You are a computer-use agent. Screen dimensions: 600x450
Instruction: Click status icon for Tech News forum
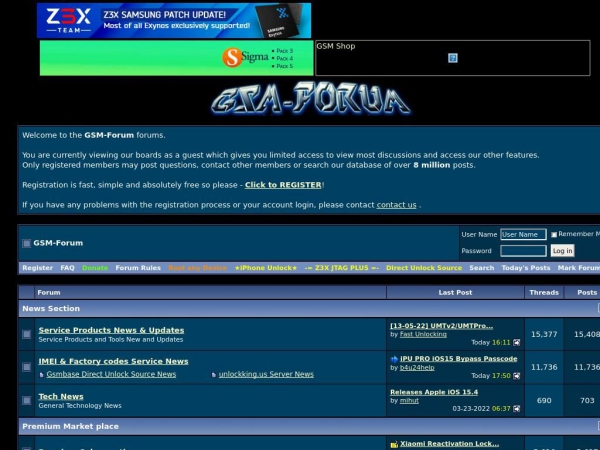26,400
